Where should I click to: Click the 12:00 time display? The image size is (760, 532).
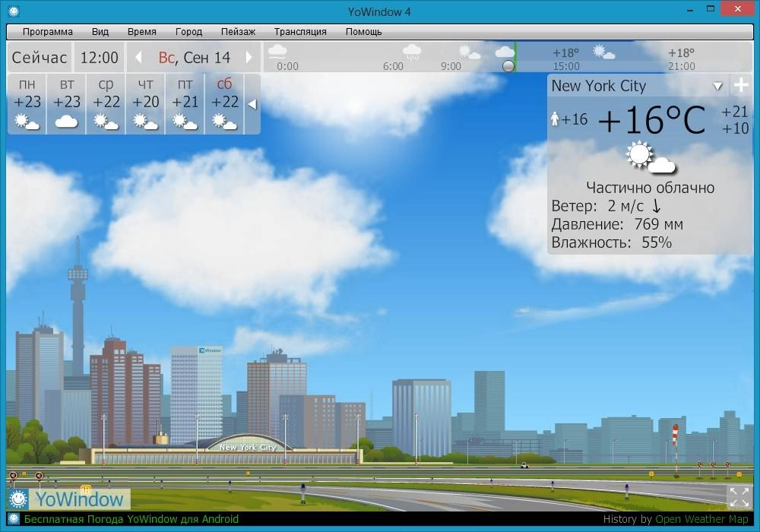99,58
